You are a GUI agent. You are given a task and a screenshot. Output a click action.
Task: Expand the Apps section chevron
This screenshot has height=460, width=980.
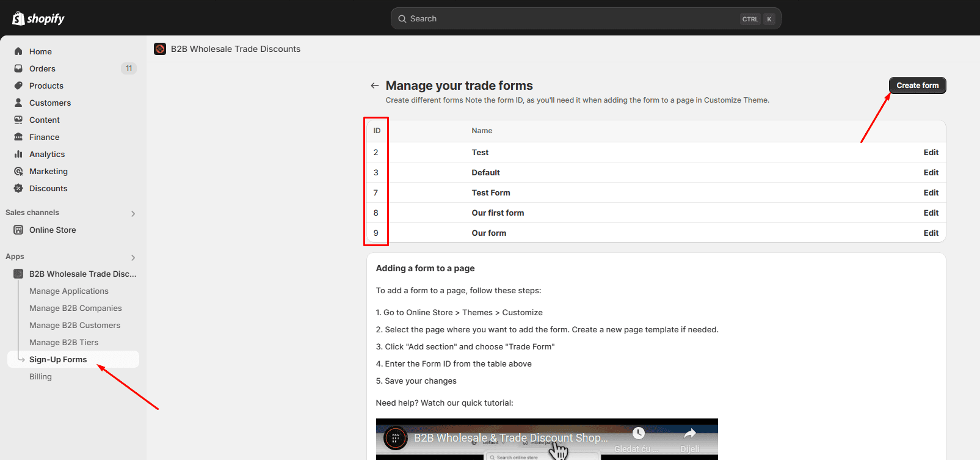point(133,257)
